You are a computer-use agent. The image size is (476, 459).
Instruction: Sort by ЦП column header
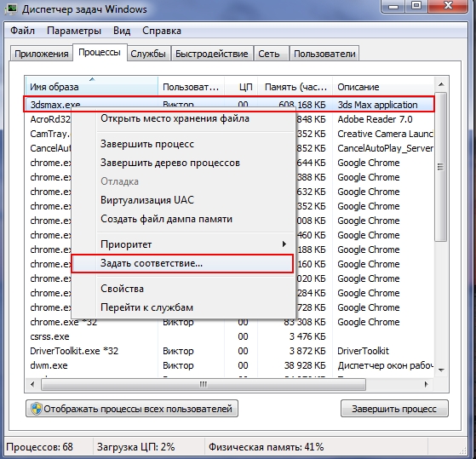click(241, 87)
